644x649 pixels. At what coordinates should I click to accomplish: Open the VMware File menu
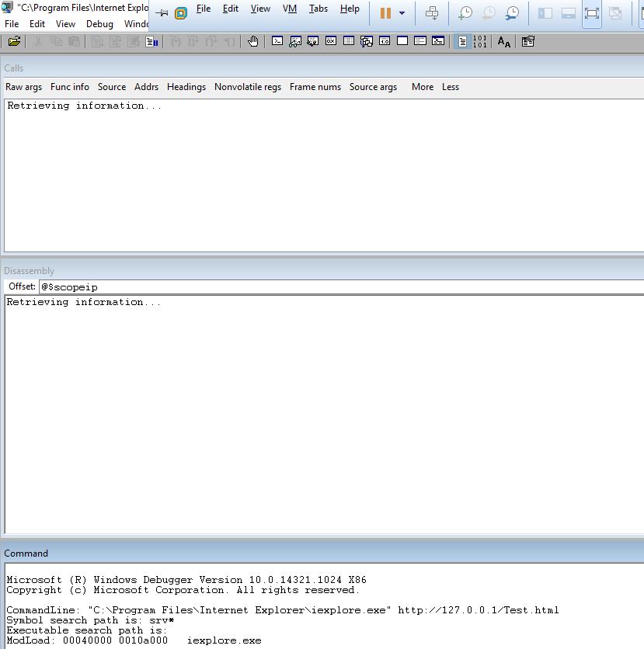coord(204,9)
